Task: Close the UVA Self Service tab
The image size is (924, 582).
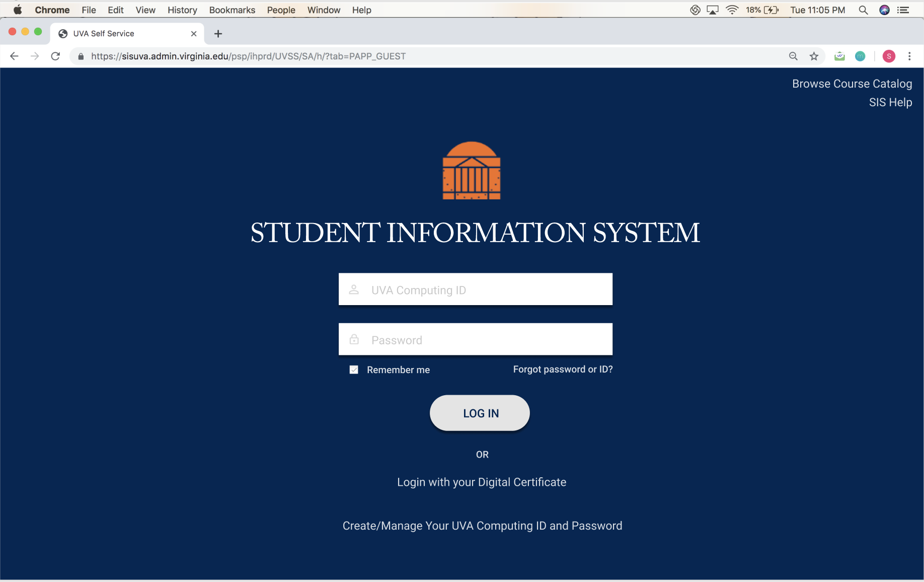Action: pos(194,34)
